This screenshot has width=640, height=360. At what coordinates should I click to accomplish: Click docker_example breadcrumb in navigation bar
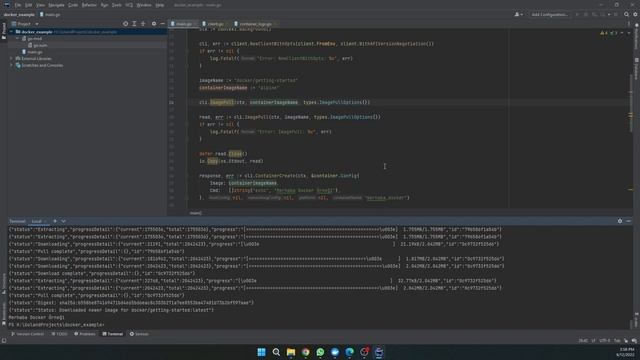click(19, 15)
